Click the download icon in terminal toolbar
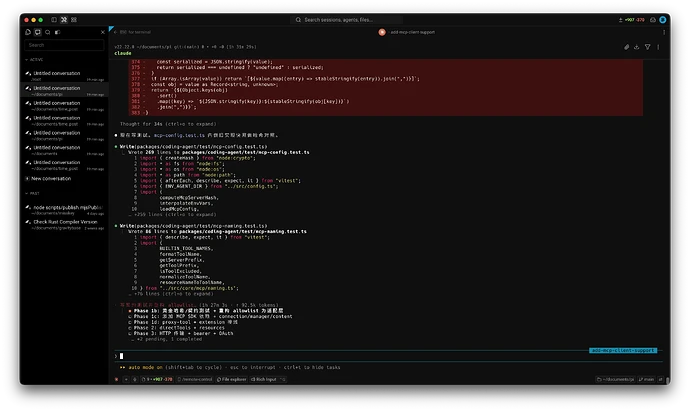This screenshot has height=410, width=690. click(x=636, y=47)
